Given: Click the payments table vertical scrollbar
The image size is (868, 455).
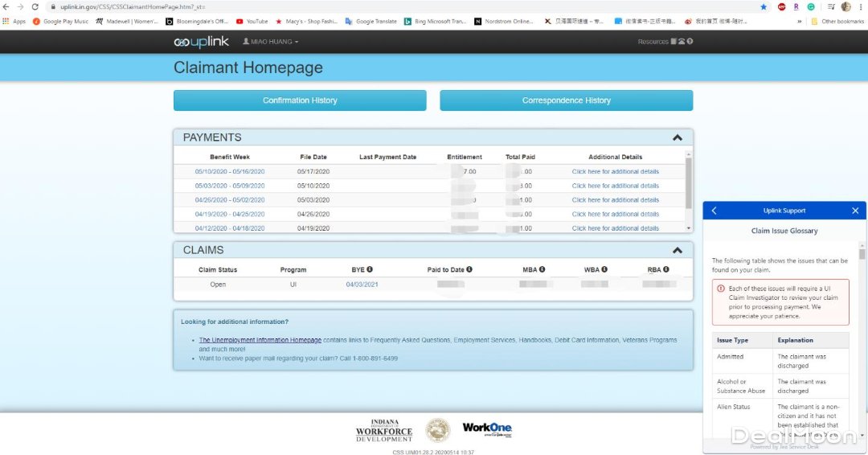Looking at the screenshot, I should [688, 181].
